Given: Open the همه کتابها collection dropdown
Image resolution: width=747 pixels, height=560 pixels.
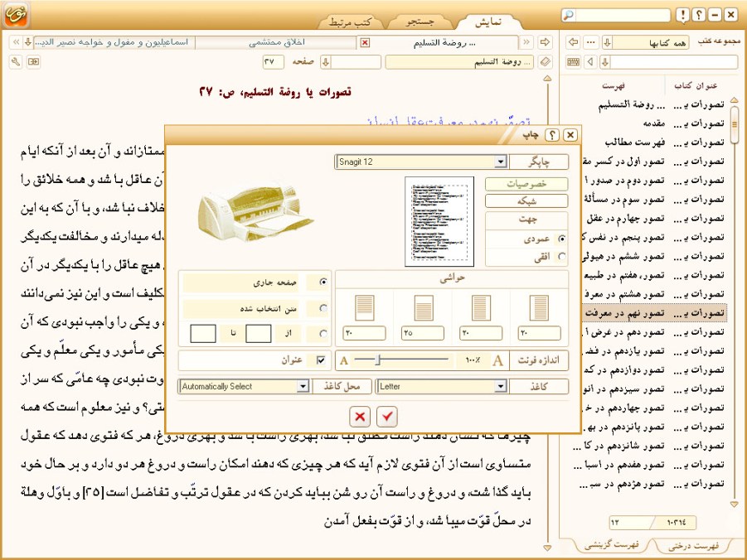Looking at the screenshot, I should coord(607,42).
